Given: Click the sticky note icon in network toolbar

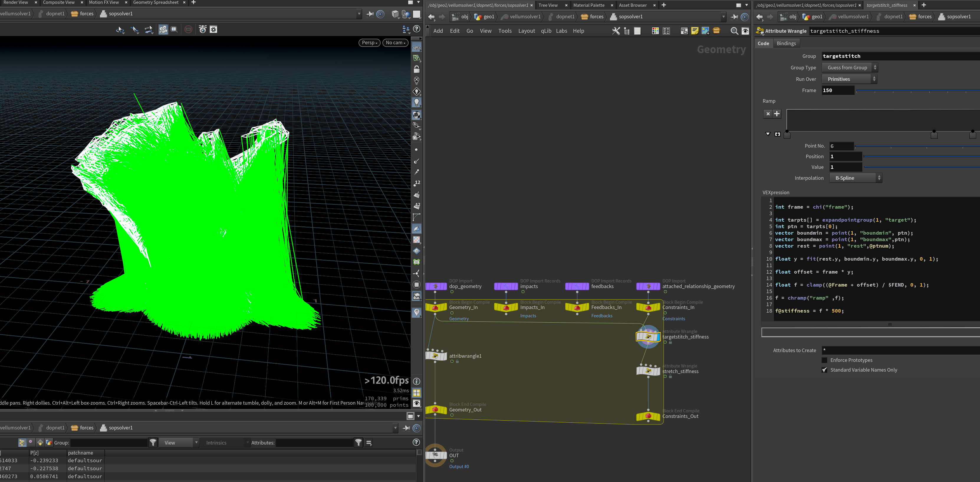Looking at the screenshot, I should click(x=695, y=31).
